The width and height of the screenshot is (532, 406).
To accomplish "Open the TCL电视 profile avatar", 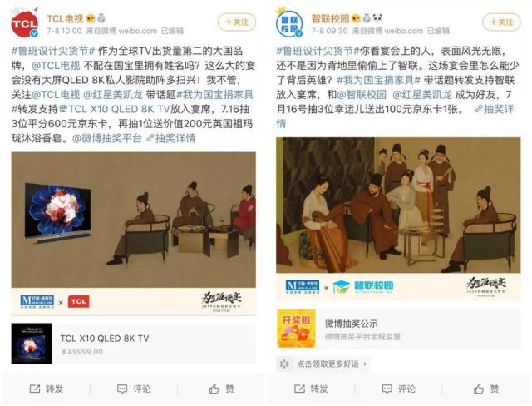I will 24,23.
